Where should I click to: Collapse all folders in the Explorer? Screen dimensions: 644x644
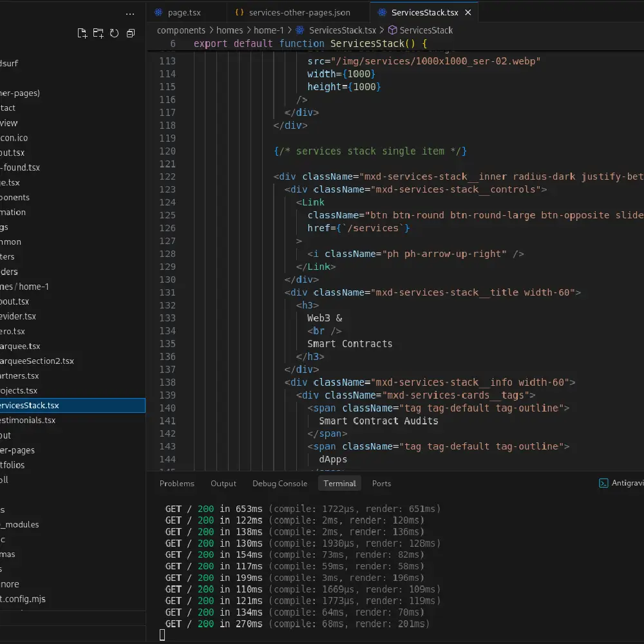tap(131, 33)
